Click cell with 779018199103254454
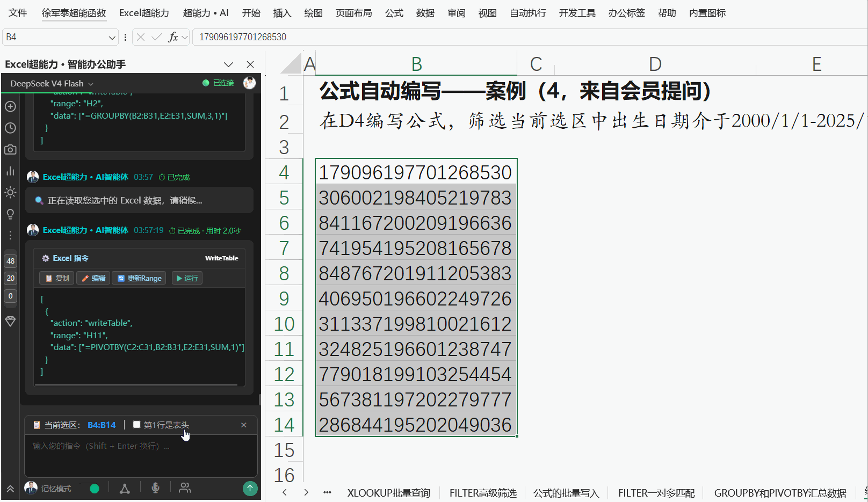 tap(416, 374)
